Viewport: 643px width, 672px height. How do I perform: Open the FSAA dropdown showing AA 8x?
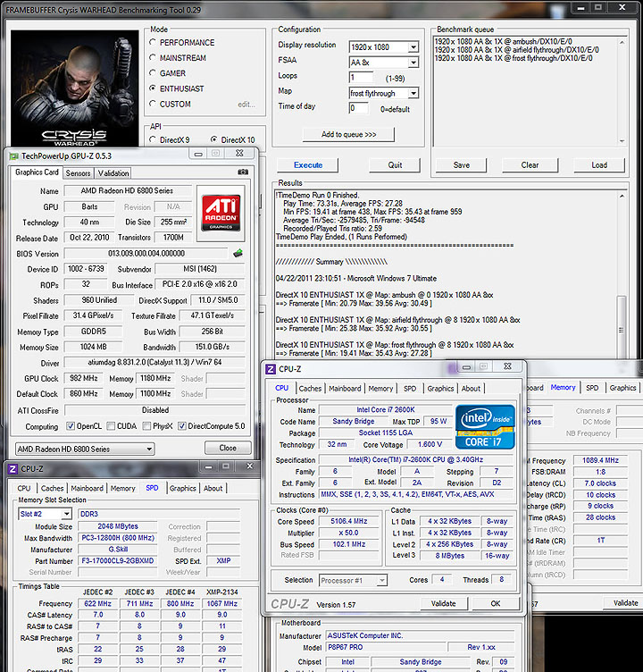[413, 63]
